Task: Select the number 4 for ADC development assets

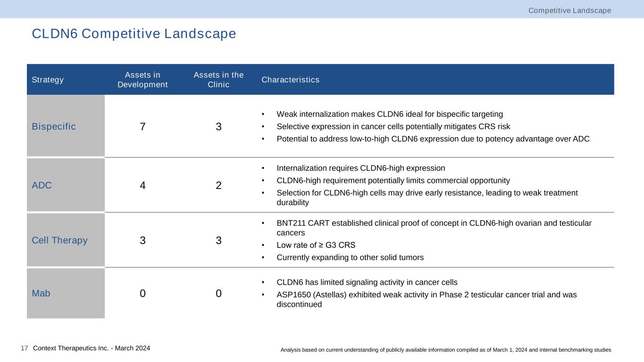Action: (x=142, y=186)
